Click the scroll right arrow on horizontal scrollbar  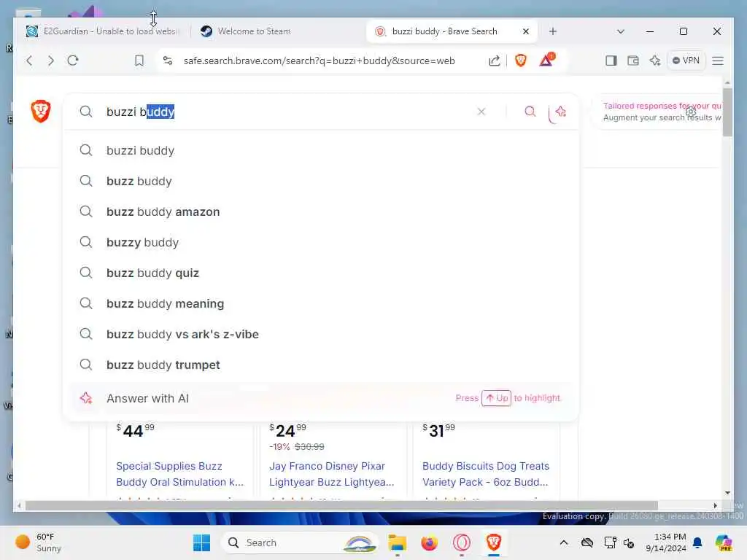[x=715, y=506]
